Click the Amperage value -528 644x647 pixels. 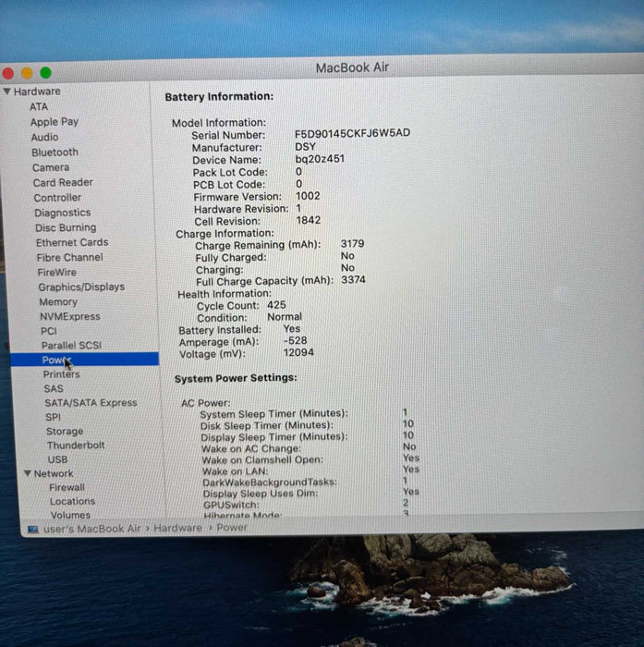tap(295, 341)
